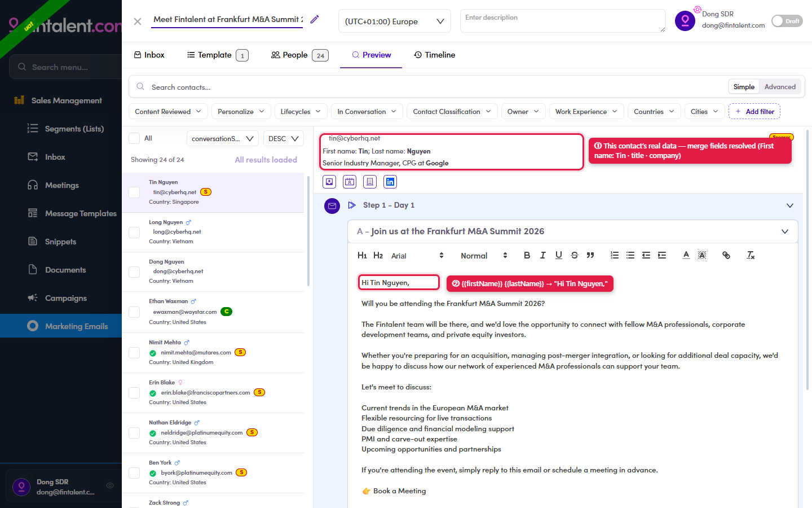Select the checkbox for Dong Nguyen
Screen dimensions: 812x508
coord(134,271)
